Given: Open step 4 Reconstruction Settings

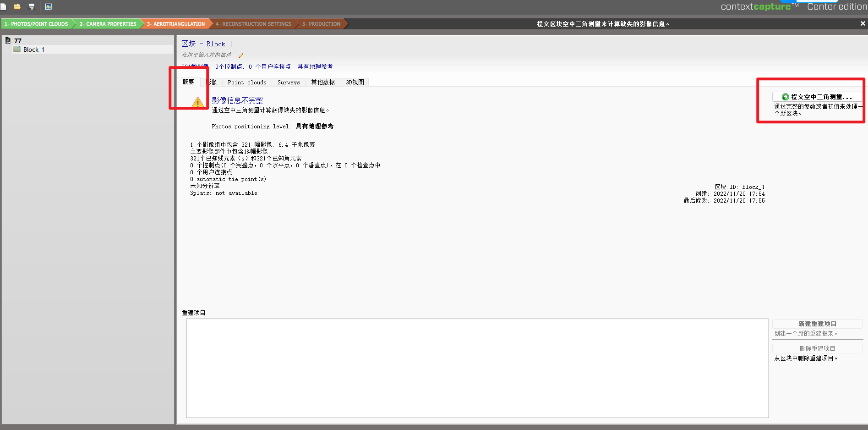Looking at the screenshot, I should [253, 24].
